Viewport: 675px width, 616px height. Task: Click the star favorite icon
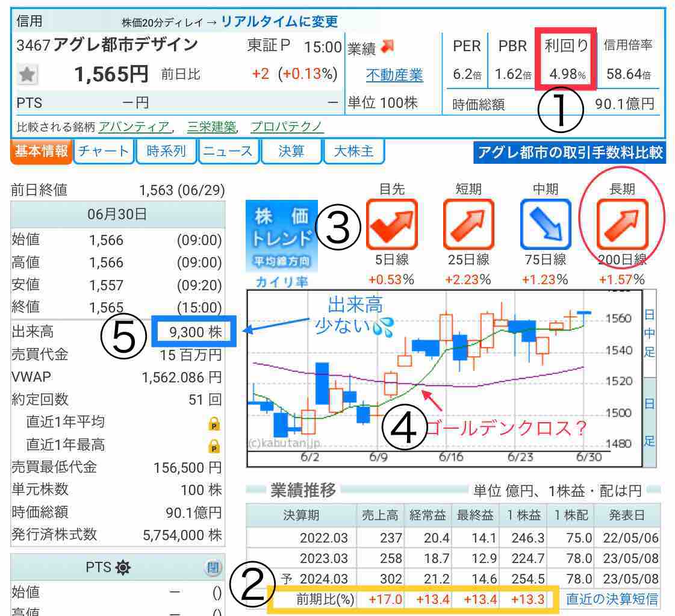click(x=27, y=74)
